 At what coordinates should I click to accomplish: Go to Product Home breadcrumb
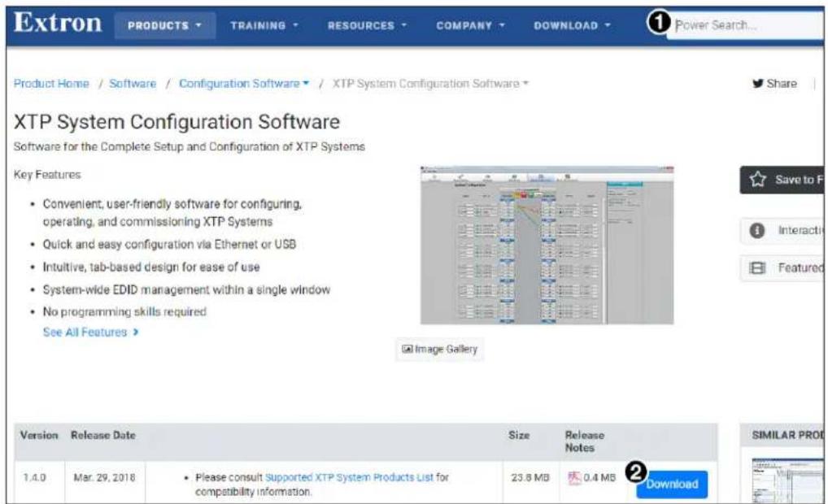(51, 84)
